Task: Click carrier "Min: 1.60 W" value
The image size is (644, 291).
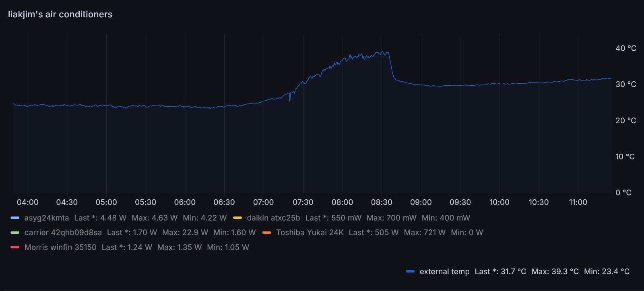Action: tap(235, 232)
